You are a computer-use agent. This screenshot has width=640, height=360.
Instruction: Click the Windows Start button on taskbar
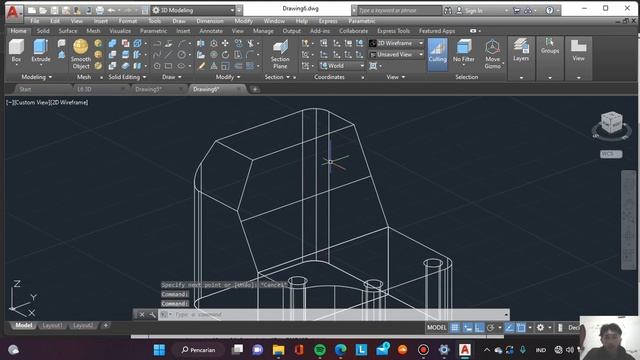(x=159, y=350)
